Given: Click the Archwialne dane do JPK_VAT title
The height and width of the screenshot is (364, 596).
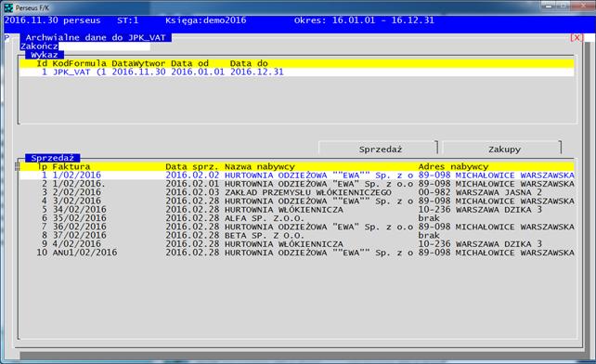Looking at the screenshot, I should pyautogui.click(x=96, y=37).
